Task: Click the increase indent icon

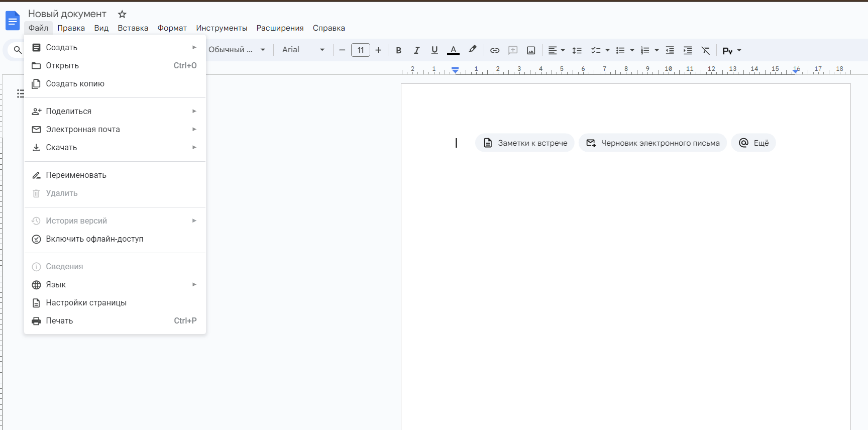Action: tap(688, 50)
